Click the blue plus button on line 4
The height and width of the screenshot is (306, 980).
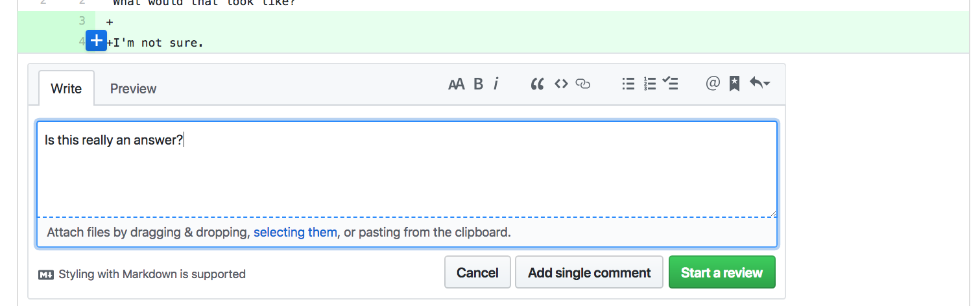(x=96, y=41)
